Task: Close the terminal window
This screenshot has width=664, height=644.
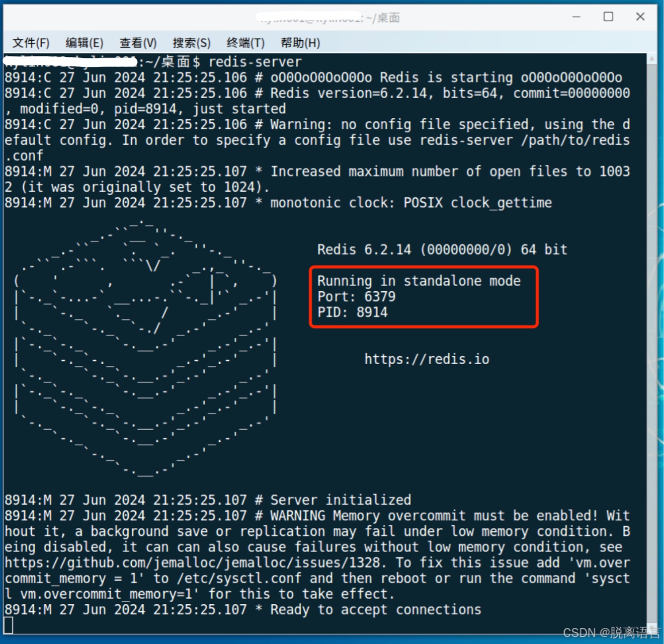Action: pyautogui.click(x=640, y=17)
